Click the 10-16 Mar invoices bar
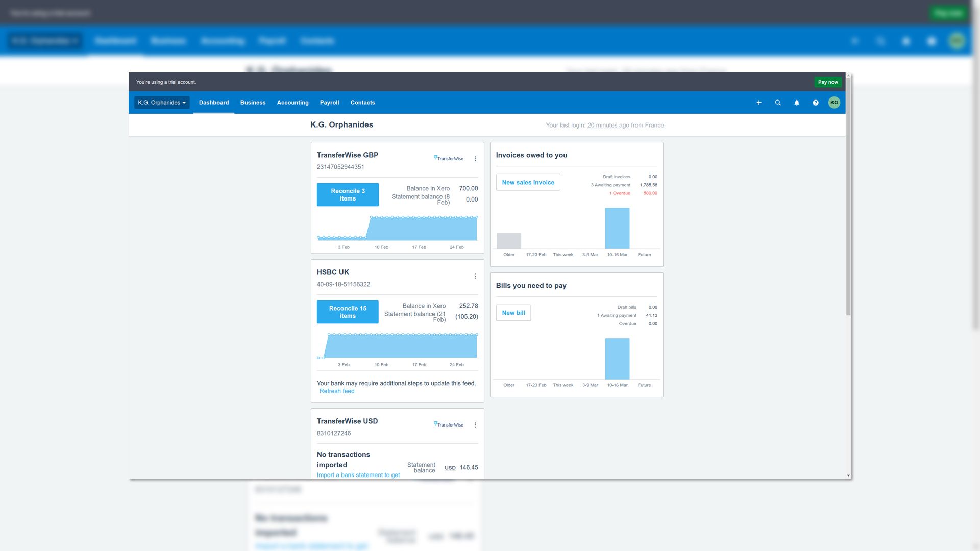This screenshot has width=980, height=551. point(617,228)
